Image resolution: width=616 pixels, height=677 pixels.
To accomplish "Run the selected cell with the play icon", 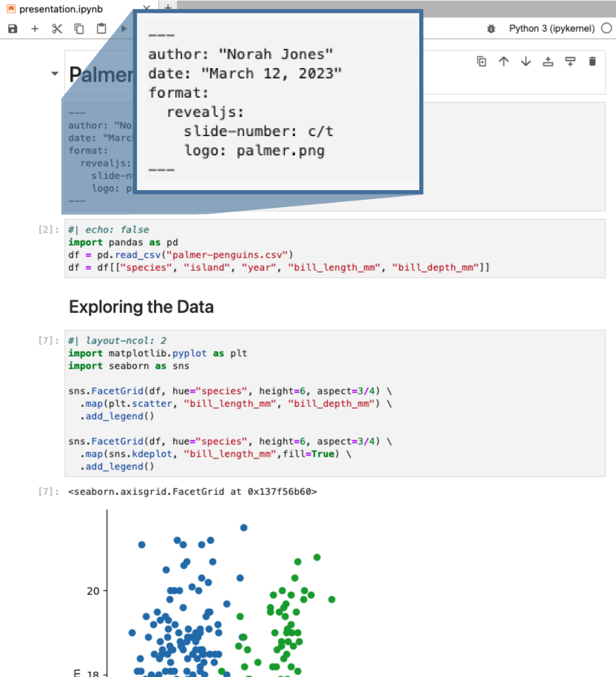I will pos(124,29).
